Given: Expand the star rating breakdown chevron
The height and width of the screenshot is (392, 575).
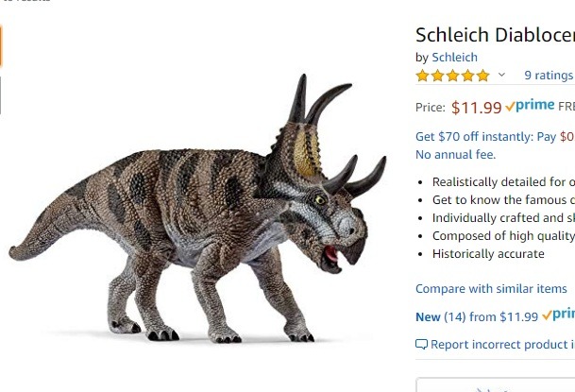Looking at the screenshot, I should tap(501, 76).
